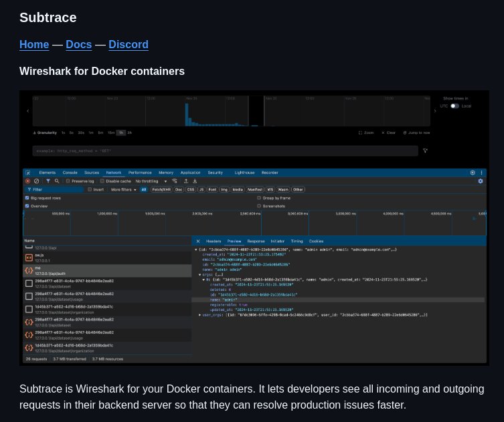Viewport: 504px width, 422px height.
Task: Open the Cookies details tab
Action: (x=317, y=241)
